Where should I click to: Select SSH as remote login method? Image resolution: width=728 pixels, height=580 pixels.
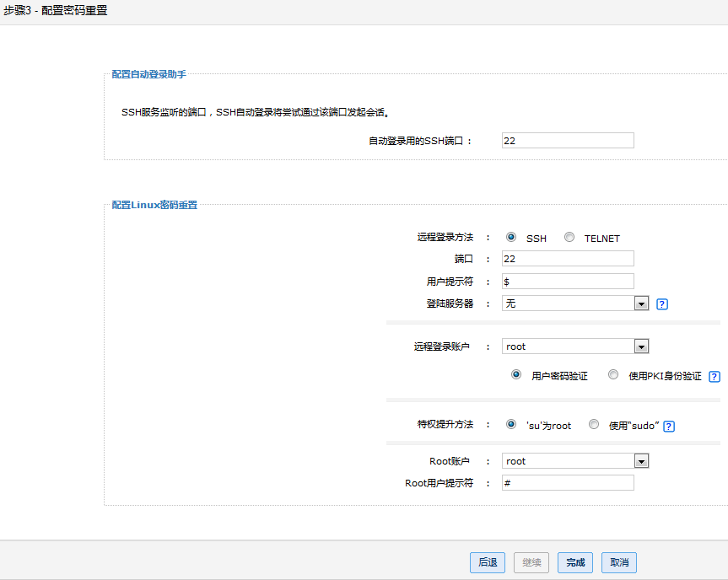(x=511, y=238)
